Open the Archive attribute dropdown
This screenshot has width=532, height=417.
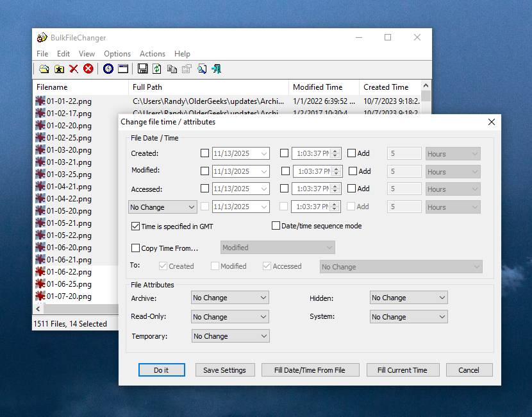[x=229, y=298]
